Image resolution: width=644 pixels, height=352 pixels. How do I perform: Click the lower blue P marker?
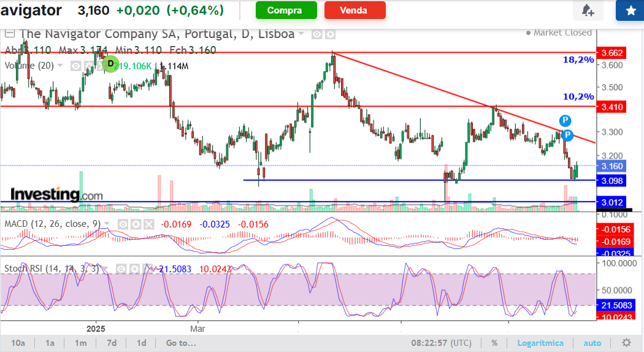pyautogui.click(x=567, y=135)
